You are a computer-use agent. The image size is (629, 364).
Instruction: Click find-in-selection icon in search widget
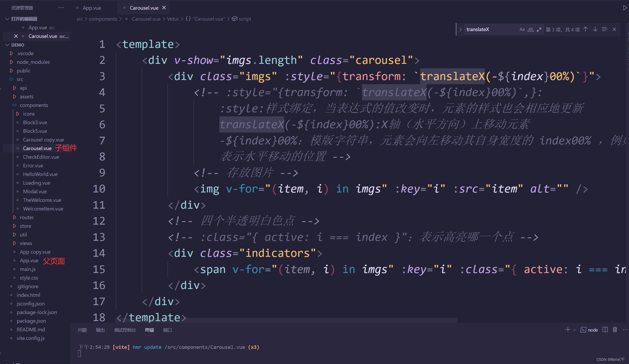coord(605,29)
